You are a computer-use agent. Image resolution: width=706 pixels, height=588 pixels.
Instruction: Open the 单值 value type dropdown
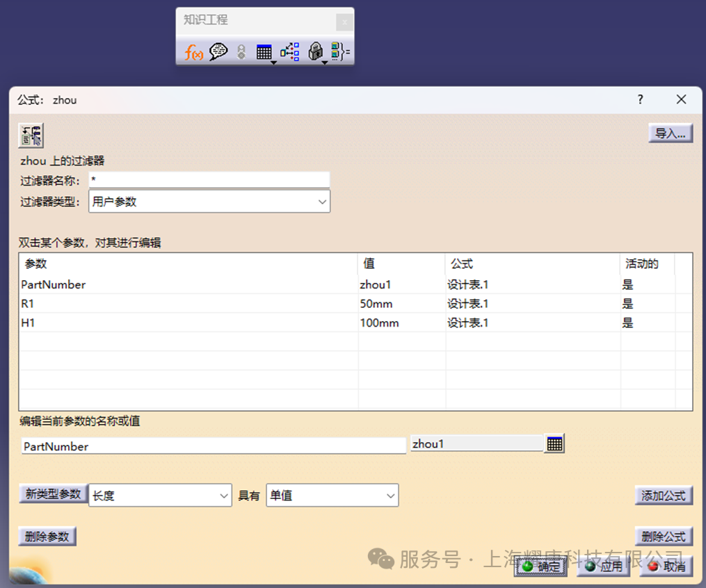[x=332, y=496]
